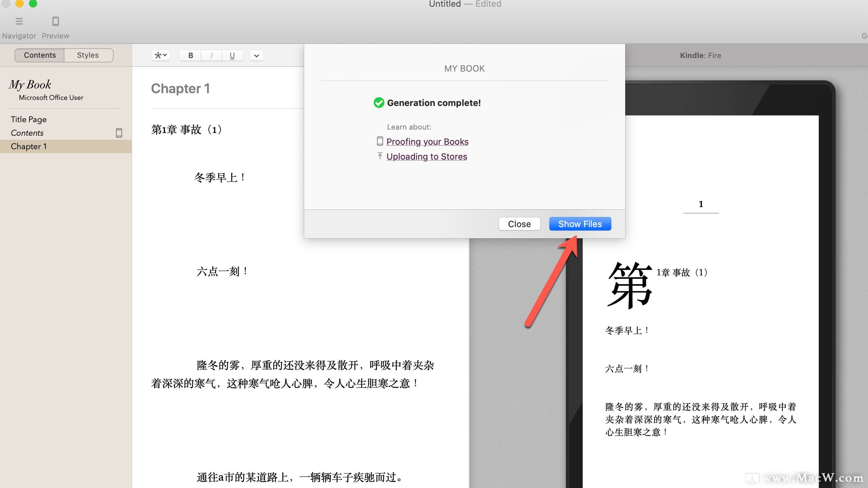This screenshot has height=488, width=868.
Task: Select Title Page in the sidebar
Action: pyautogui.click(x=28, y=119)
